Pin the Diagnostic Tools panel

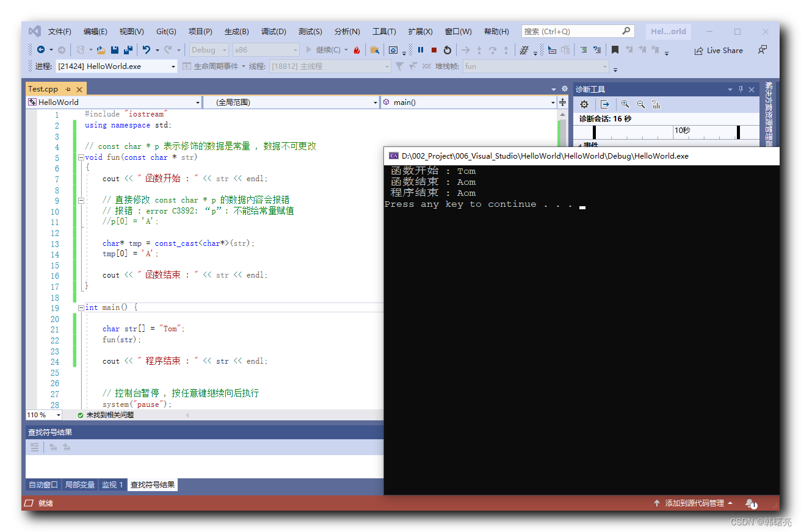741,90
